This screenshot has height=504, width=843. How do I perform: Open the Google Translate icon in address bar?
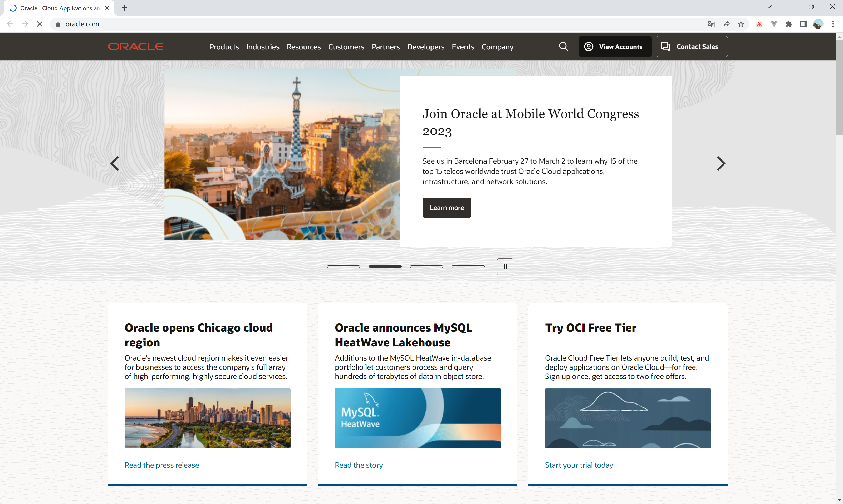pos(711,24)
